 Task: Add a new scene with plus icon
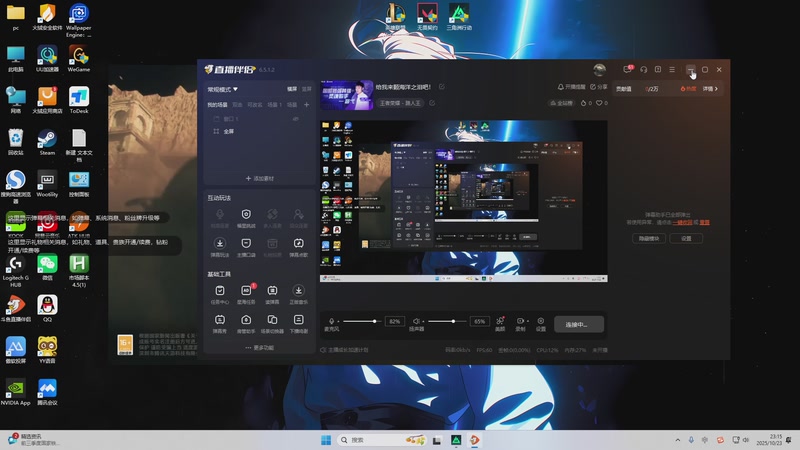(307, 105)
